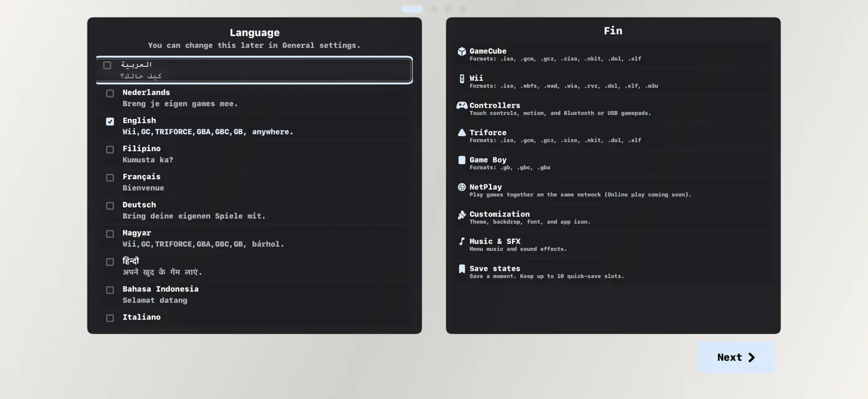The image size is (868, 399).
Task: Click the Deutsch language name
Action: click(139, 204)
